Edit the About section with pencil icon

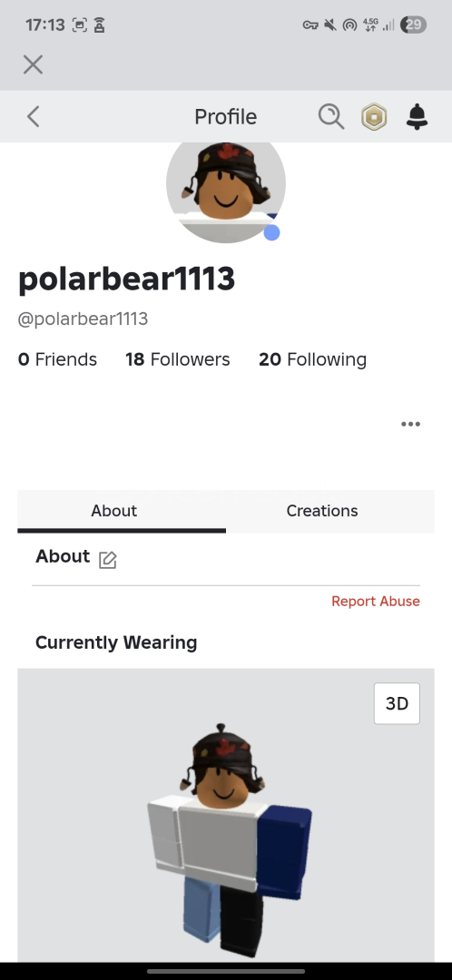pyautogui.click(x=107, y=559)
